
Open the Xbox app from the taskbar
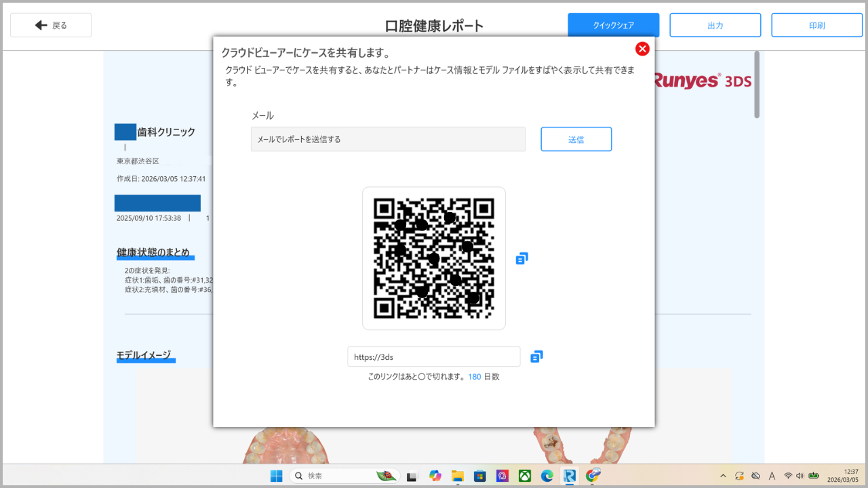tap(525, 476)
